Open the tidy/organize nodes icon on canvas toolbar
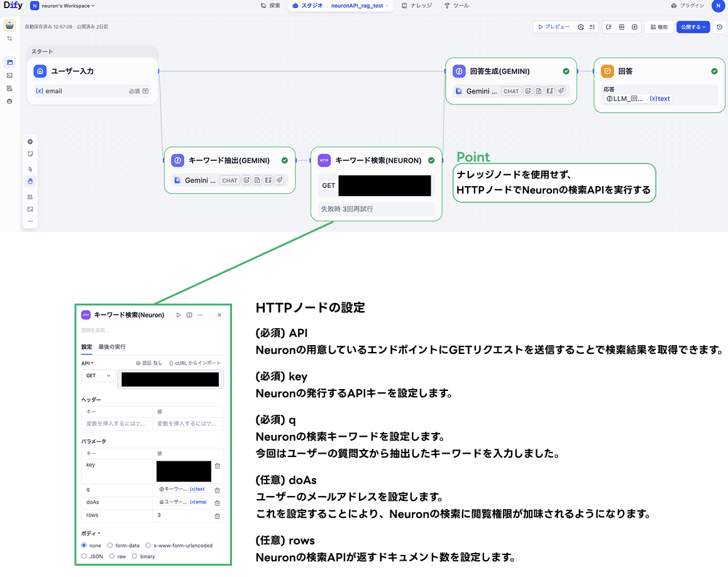The width and height of the screenshot is (728, 577). click(x=30, y=197)
